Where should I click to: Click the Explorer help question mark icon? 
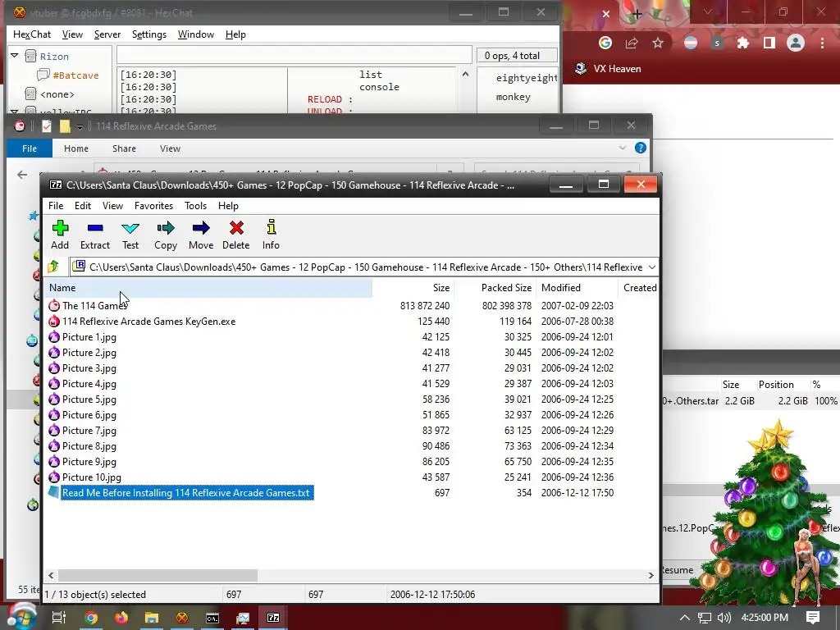[x=640, y=148]
